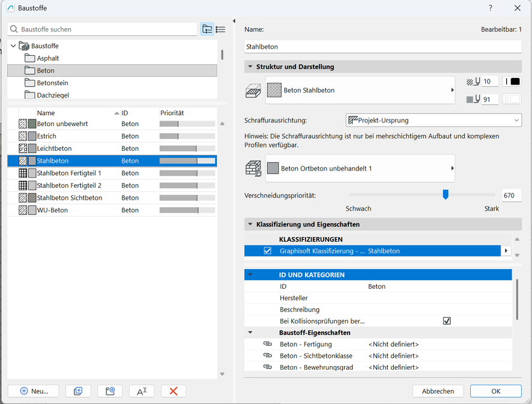Click the Baustoffe suchen search field

(103, 29)
